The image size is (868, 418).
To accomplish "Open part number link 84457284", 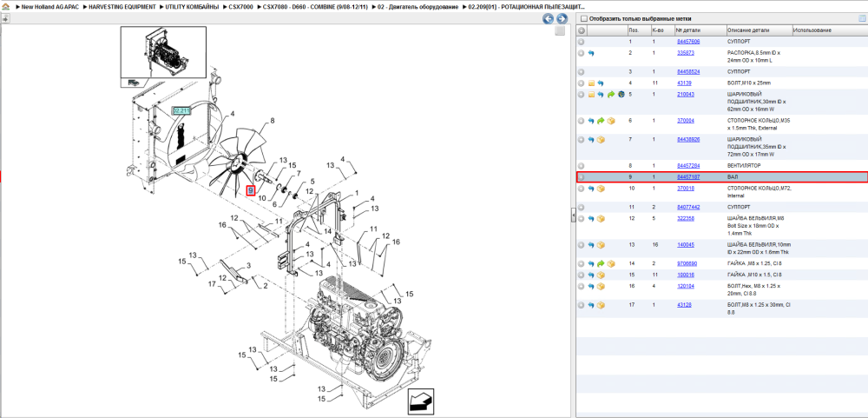I will pos(688,166).
